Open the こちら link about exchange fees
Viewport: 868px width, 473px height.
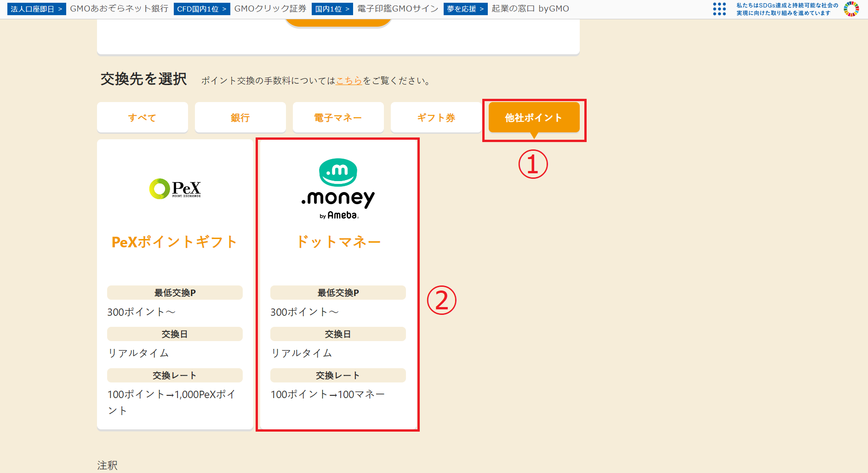[348, 80]
